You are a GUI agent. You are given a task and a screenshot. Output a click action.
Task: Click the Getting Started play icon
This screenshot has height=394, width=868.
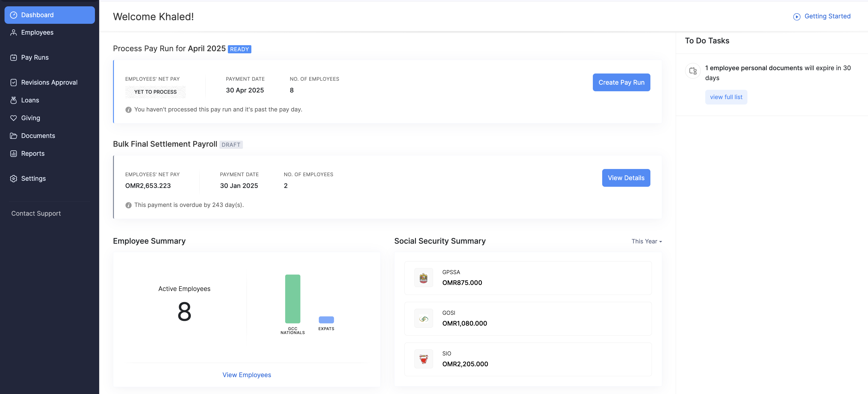click(x=797, y=17)
